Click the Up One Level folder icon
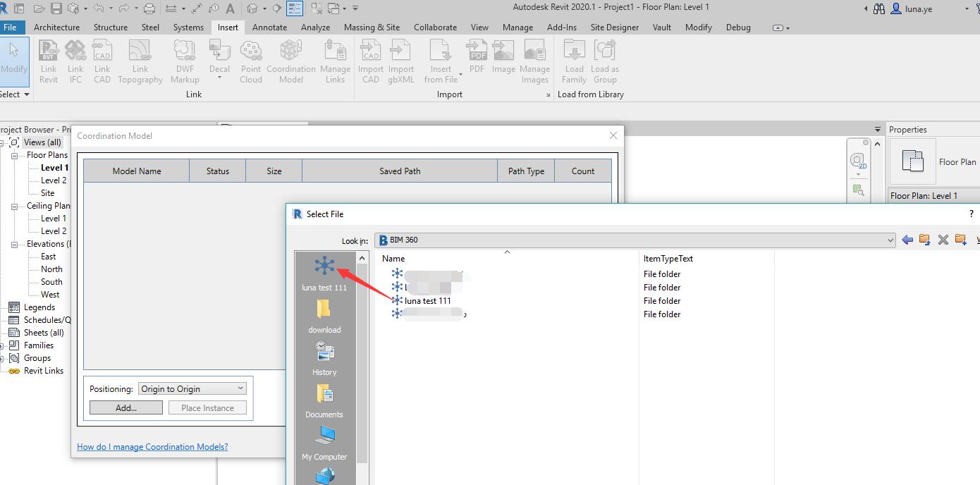 [x=925, y=240]
